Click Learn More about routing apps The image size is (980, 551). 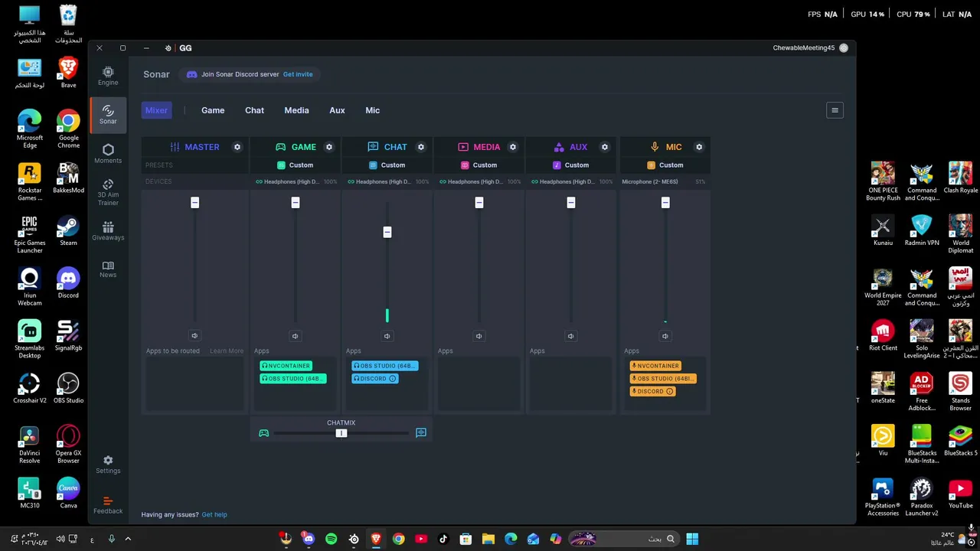click(227, 351)
